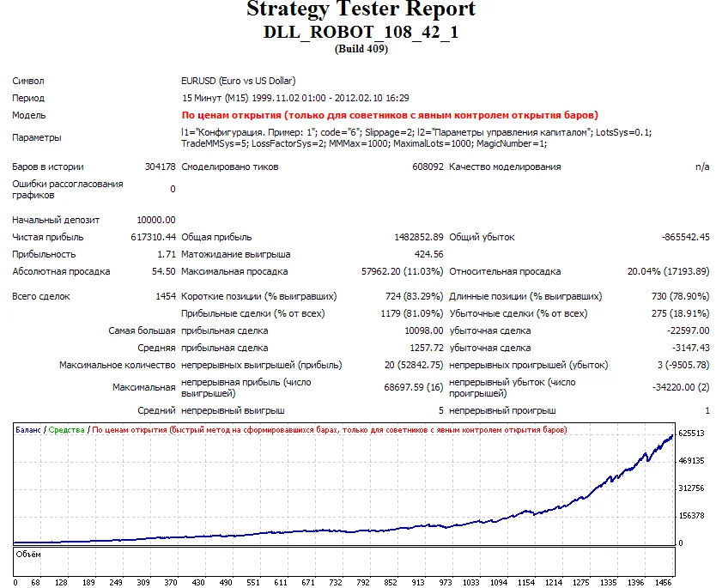Click the Баров в истории value 304178
The width and height of the screenshot is (716, 588).
pos(161,167)
